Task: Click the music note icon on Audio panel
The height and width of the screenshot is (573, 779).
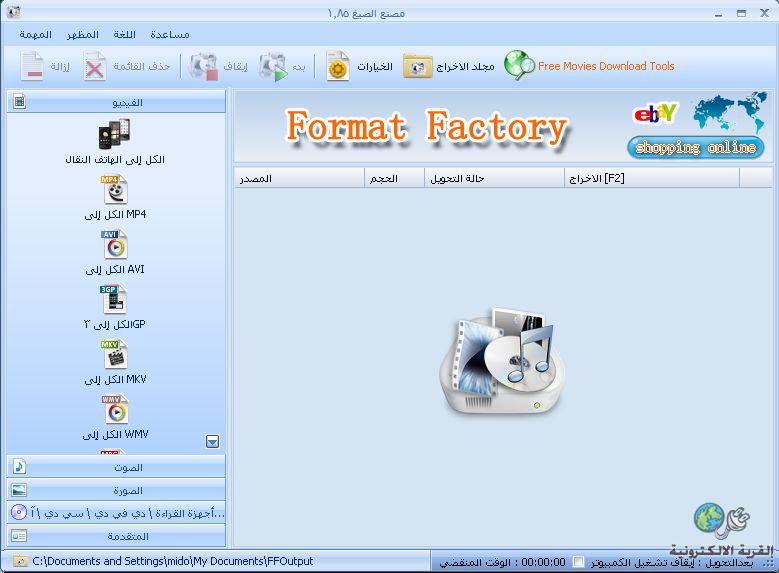Action: click(19, 467)
